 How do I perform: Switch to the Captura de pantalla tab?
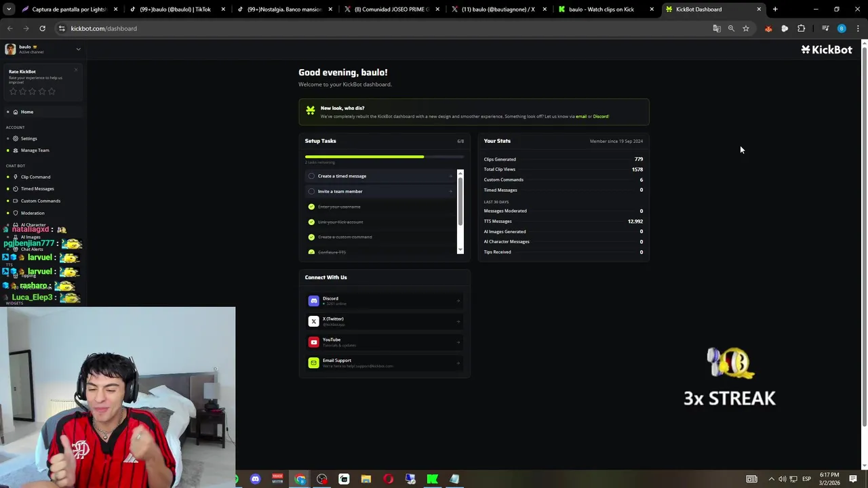(69, 9)
